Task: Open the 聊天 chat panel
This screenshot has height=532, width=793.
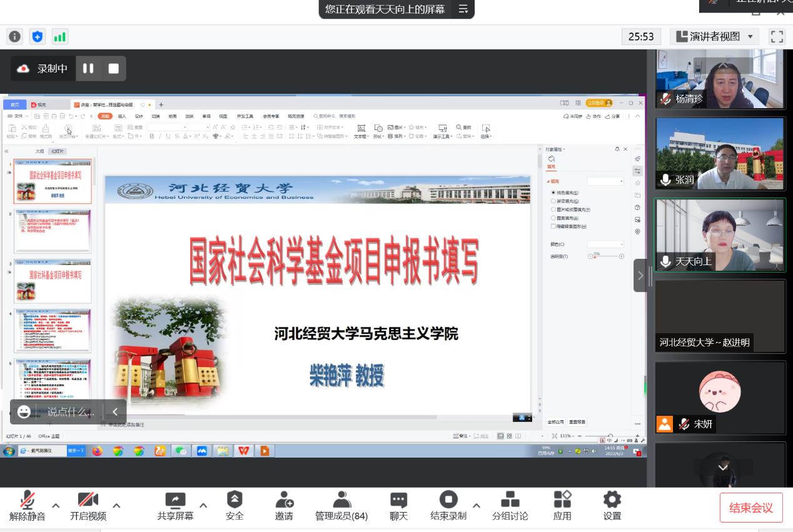Action: pyautogui.click(x=398, y=506)
